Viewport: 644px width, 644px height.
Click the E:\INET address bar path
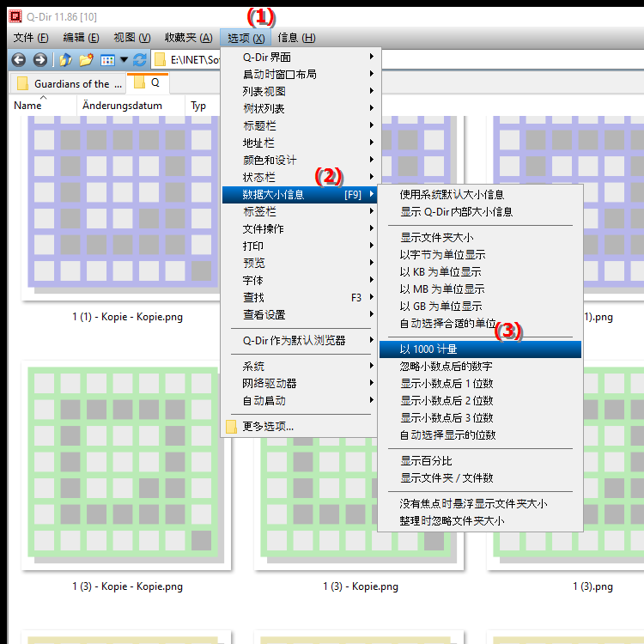pos(195,60)
